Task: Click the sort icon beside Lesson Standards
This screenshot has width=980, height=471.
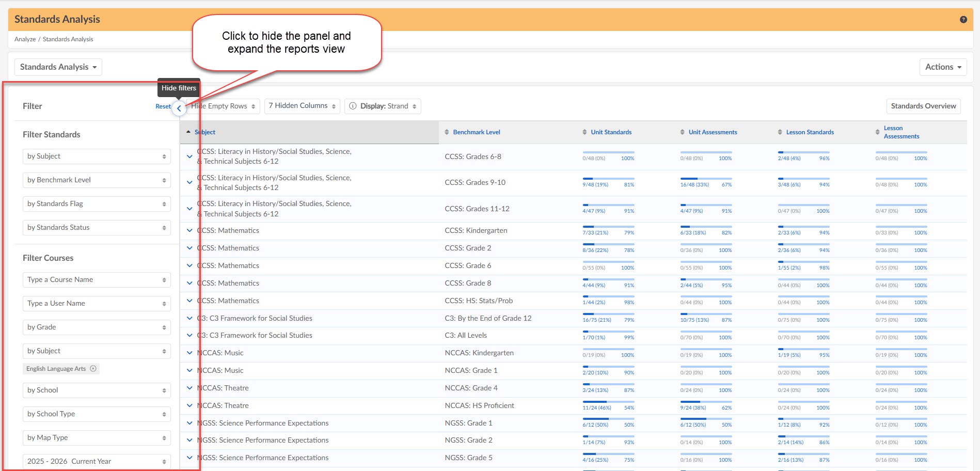Action: coord(780,132)
